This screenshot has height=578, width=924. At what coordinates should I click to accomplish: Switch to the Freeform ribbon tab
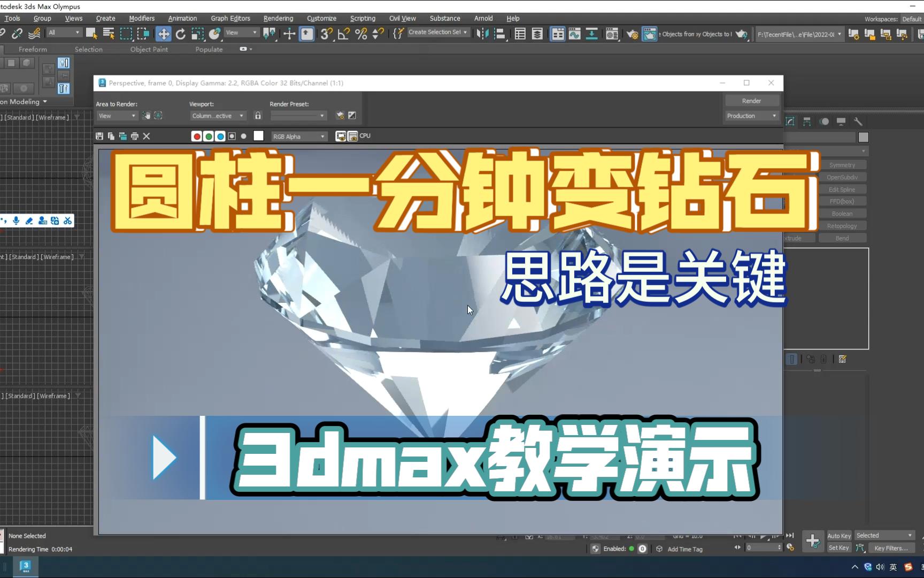(x=33, y=49)
